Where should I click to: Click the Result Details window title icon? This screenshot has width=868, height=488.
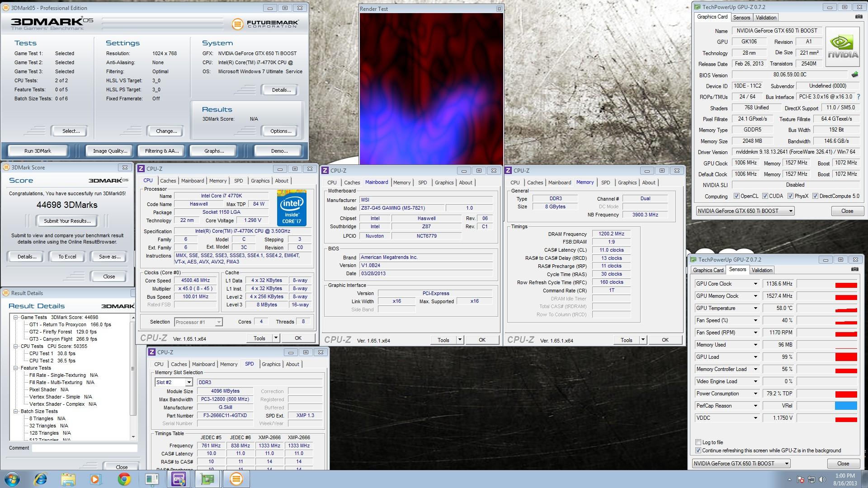pos(6,293)
